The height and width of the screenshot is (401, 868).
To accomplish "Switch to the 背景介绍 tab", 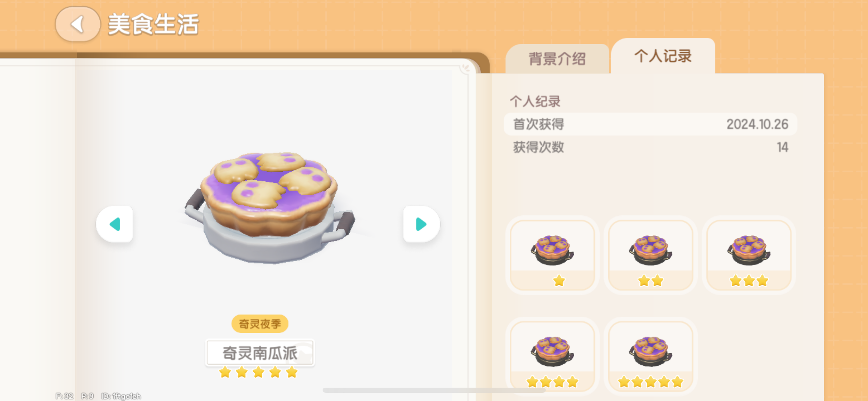I will (557, 59).
